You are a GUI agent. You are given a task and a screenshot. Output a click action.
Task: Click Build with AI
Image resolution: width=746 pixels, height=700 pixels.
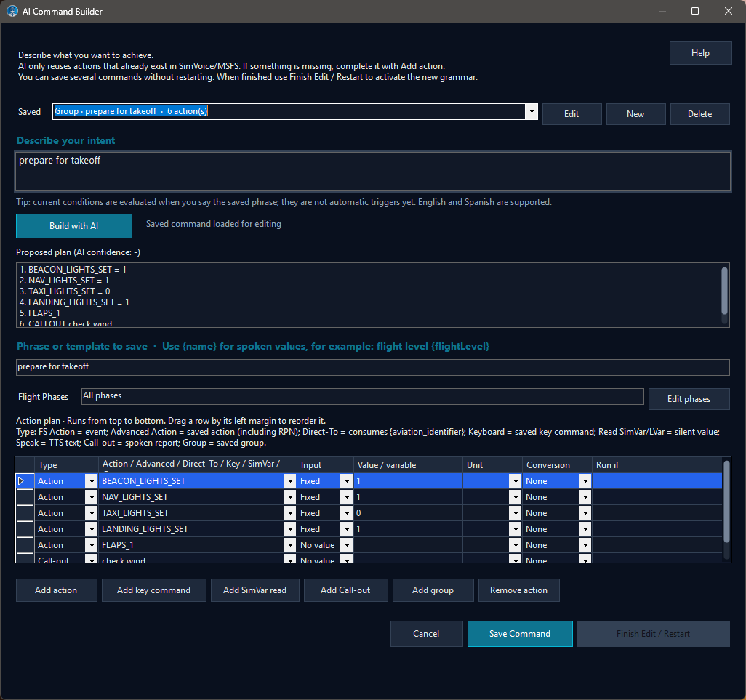[x=74, y=226]
